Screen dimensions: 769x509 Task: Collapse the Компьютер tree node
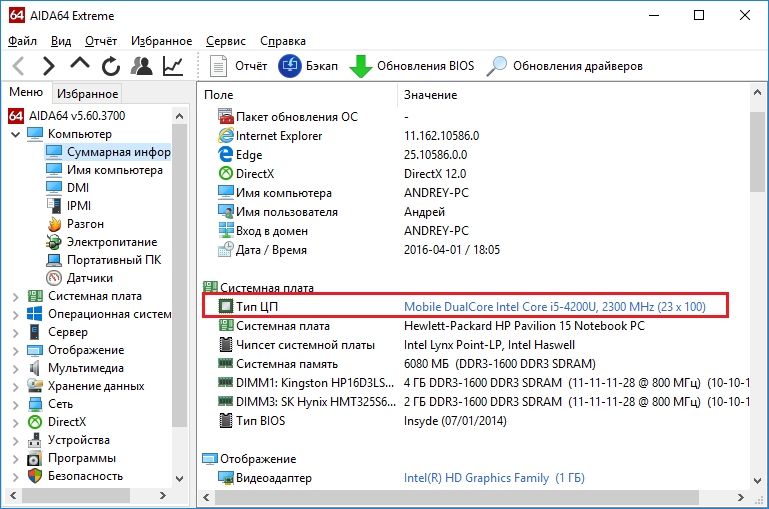[15, 134]
